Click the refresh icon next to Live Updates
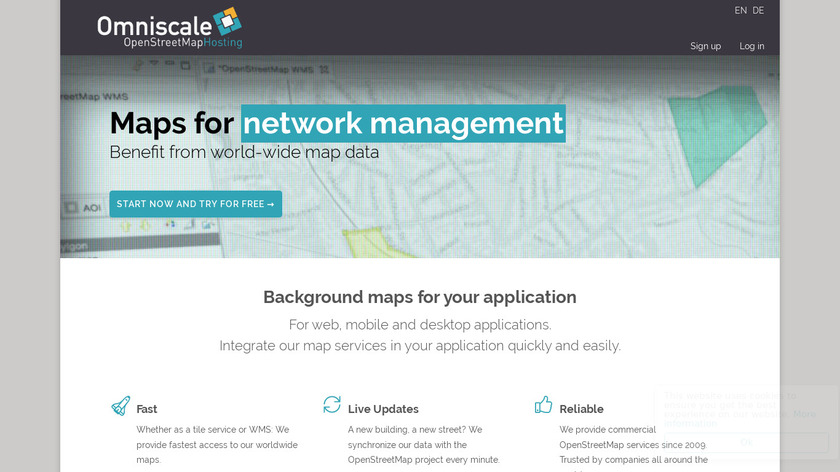 (332, 404)
